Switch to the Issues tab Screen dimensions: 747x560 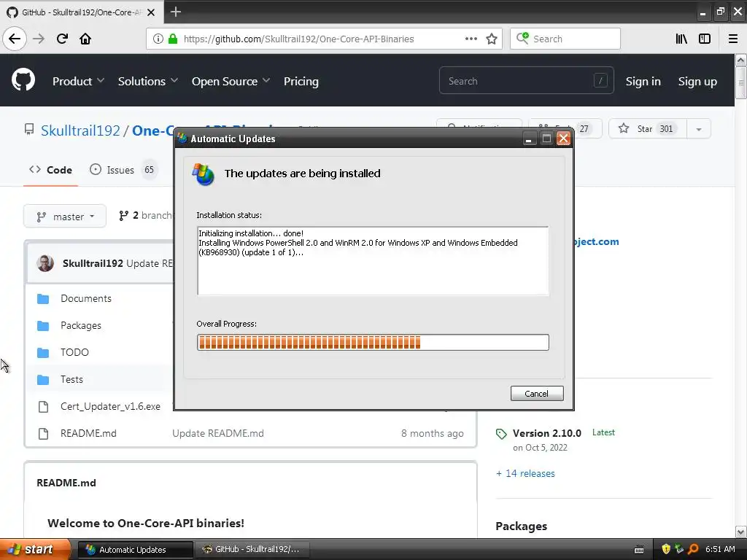click(x=123, y=170)
